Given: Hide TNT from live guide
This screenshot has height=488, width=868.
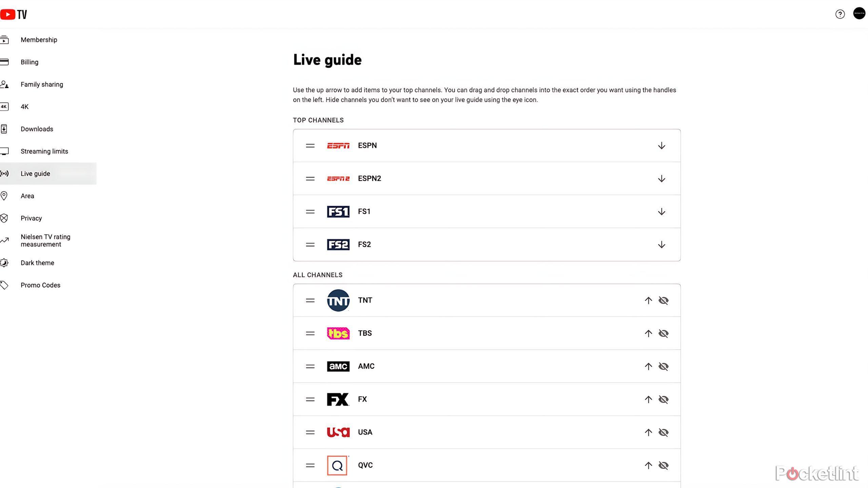Looking at the screenshot, I should [x=664, y=300].
